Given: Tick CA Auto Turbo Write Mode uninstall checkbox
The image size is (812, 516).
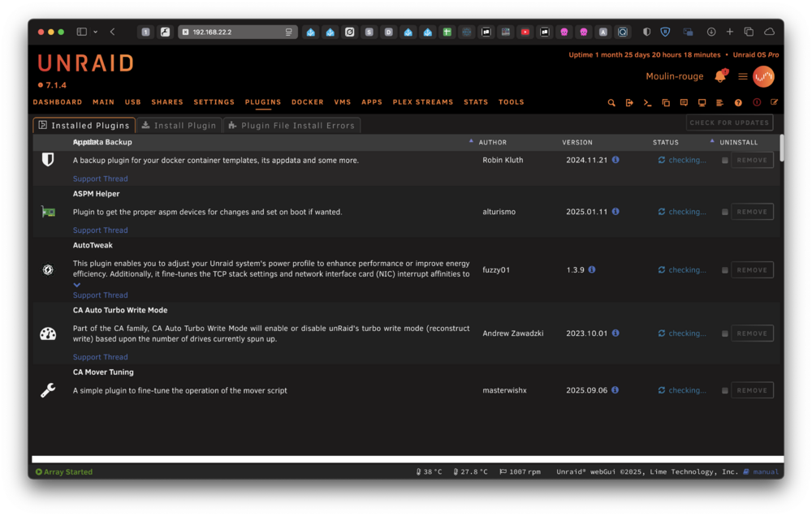Looking at the screenshot, I should click(725, 333).
